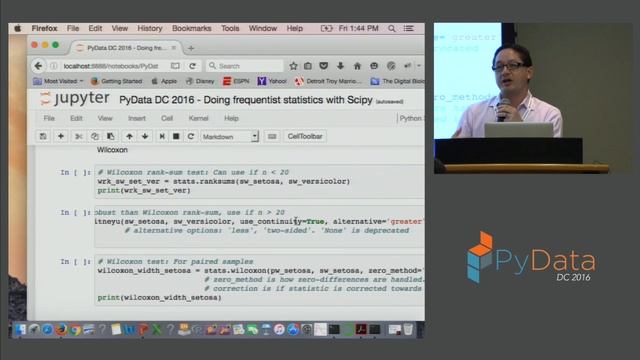
Task: Go to Firefox home page icon
Action: (358, 66)
